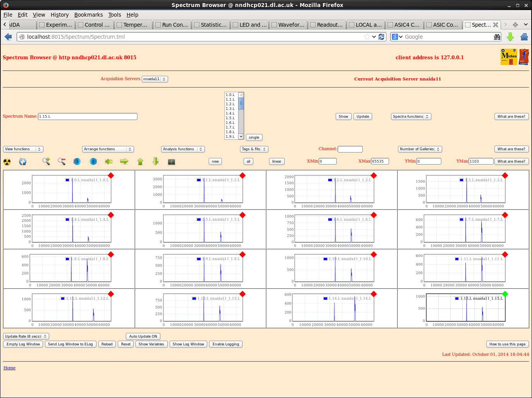Viewport: 532px width, 398px height.
Task: Click the green up arrow icon
Action: 140,161
